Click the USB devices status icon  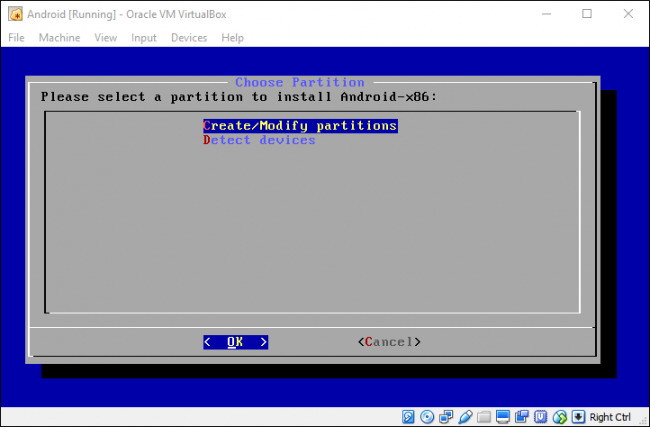pos(463,416)
